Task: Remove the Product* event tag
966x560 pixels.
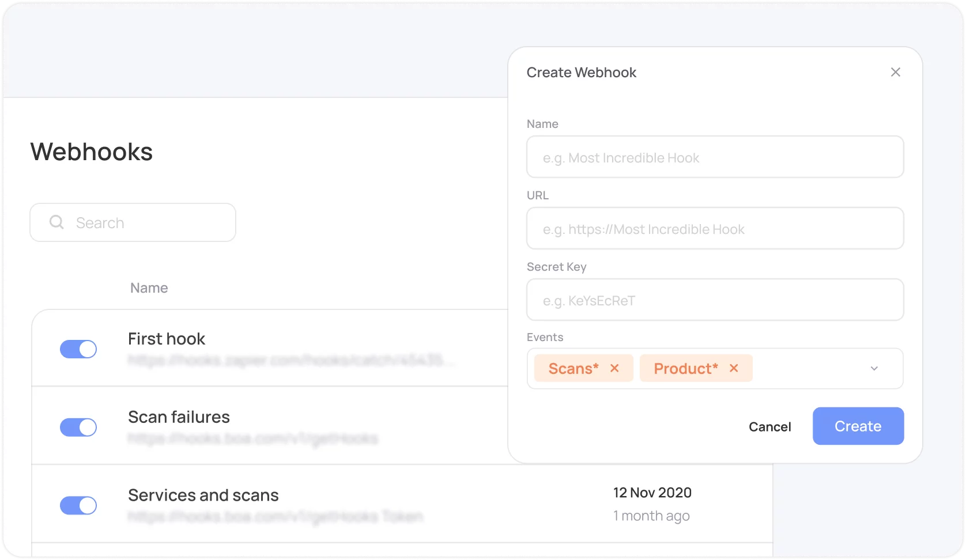Action: (x=734, y=368)
